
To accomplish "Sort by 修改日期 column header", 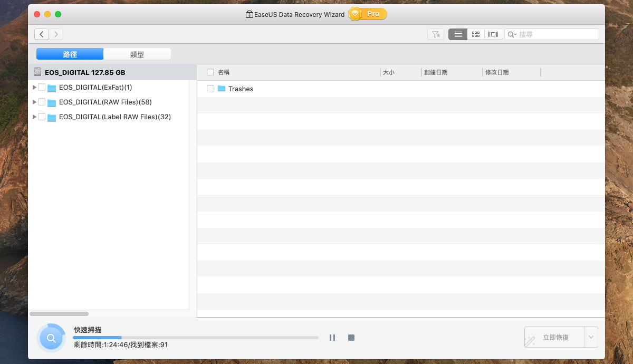I will tap(497, 72).
